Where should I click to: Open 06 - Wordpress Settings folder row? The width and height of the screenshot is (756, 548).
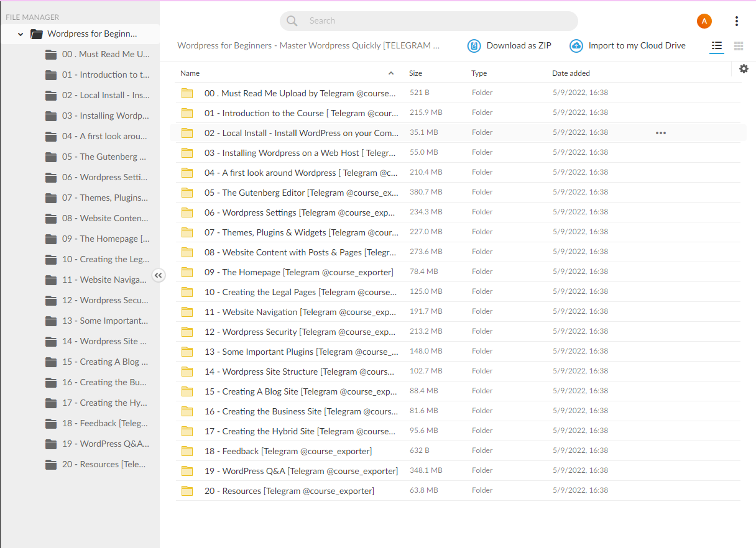click(458, 212)
